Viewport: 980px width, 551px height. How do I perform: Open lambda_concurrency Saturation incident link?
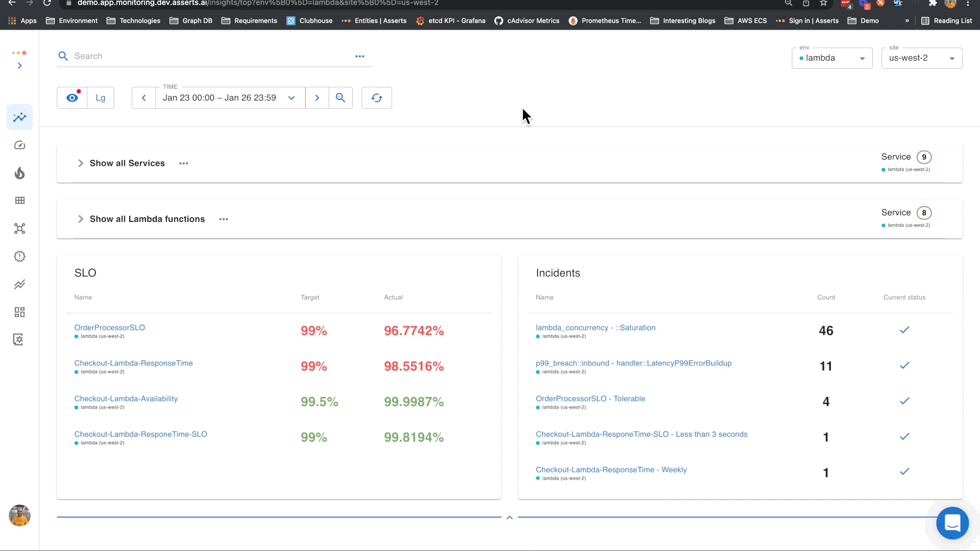click(x=595, y=328)
